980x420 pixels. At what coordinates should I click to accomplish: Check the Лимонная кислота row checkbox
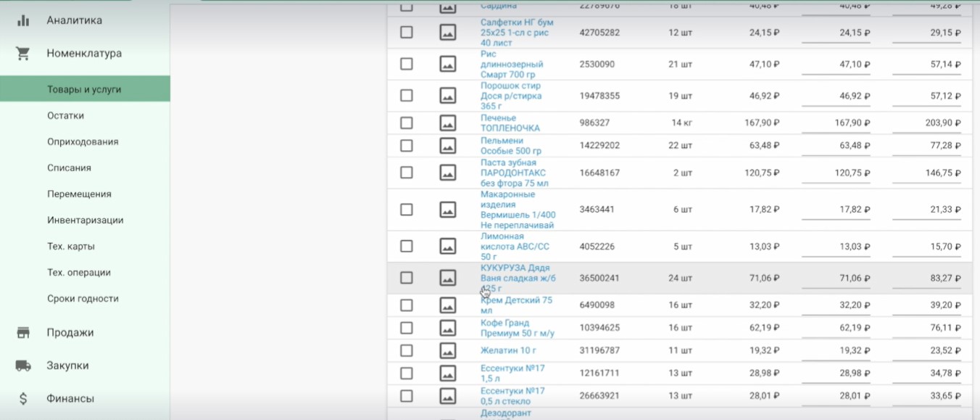(x=407, y=246)
